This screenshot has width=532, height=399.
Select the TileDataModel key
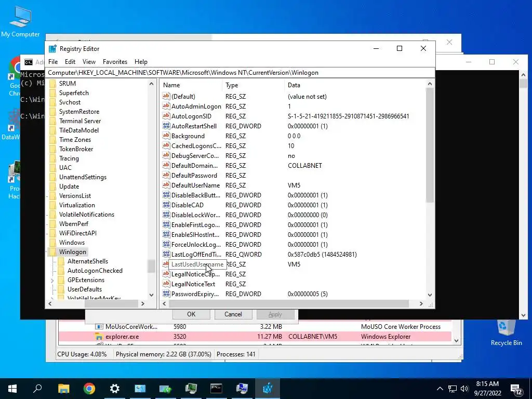coord(79,130)
